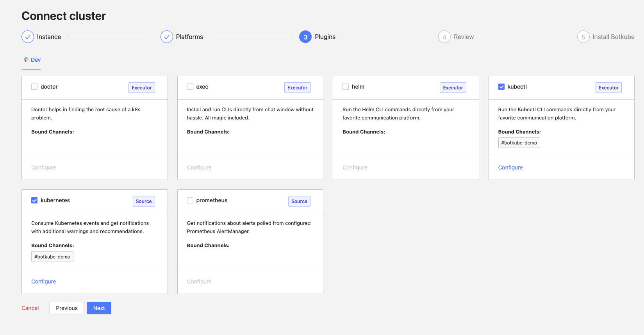The height and width of the screenshot is (335, 644).
Task: Click the exec plugin name
Action: coord(202,87)
